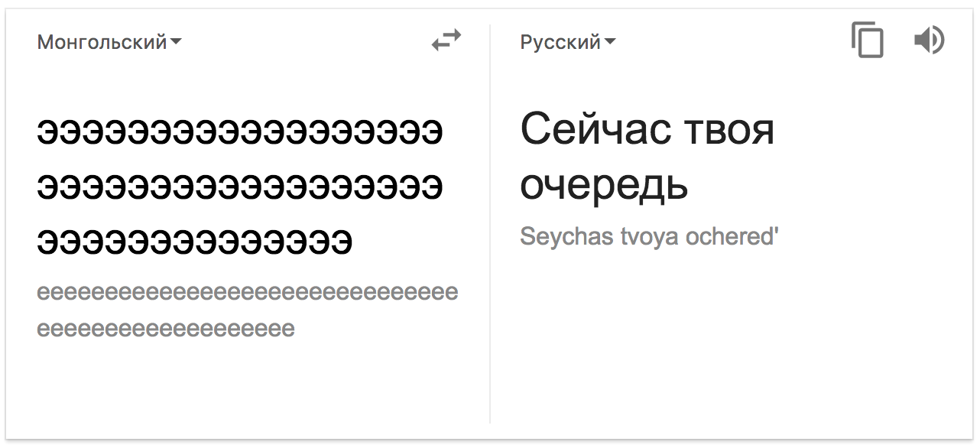Place cursor in second line of source text

coord(239,187)
